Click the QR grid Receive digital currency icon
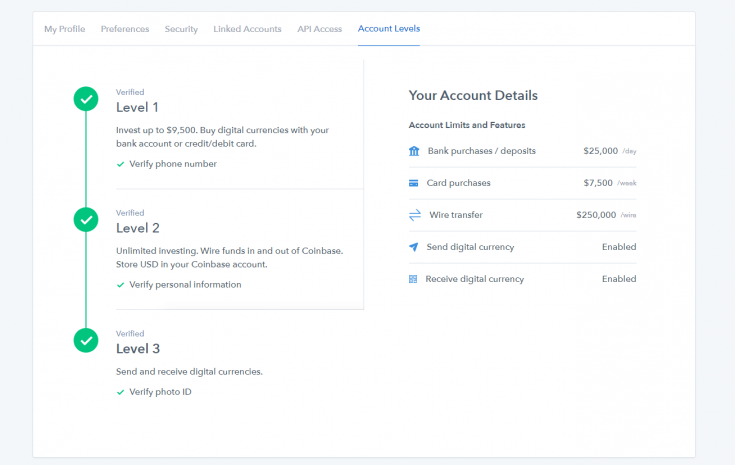This screenshot has height=465, width=735. pyautogui.click(x=413, y=279)
